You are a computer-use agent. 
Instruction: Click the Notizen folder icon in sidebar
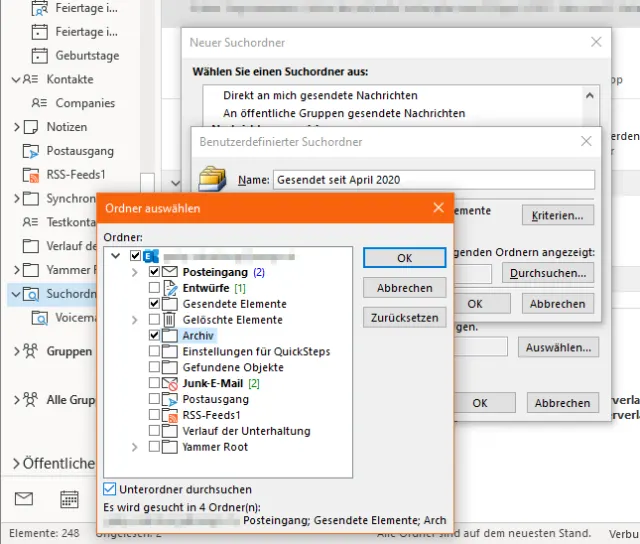[x=29, y=127]
